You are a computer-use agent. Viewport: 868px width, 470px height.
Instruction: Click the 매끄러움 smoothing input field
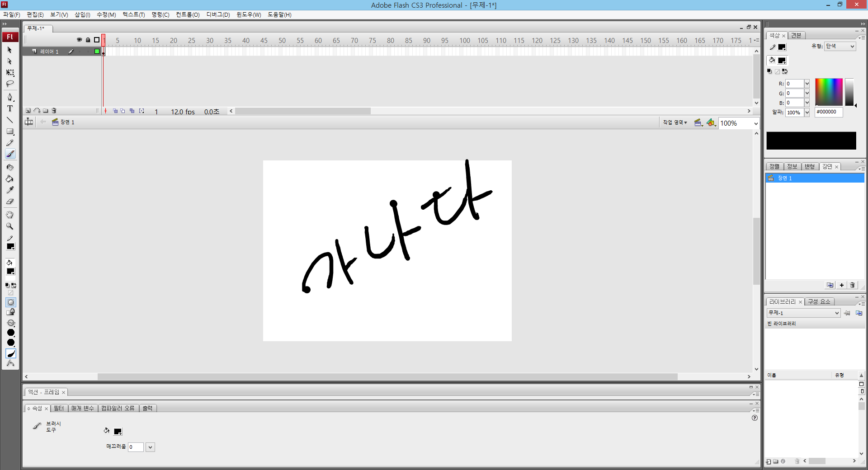[136, 447]
